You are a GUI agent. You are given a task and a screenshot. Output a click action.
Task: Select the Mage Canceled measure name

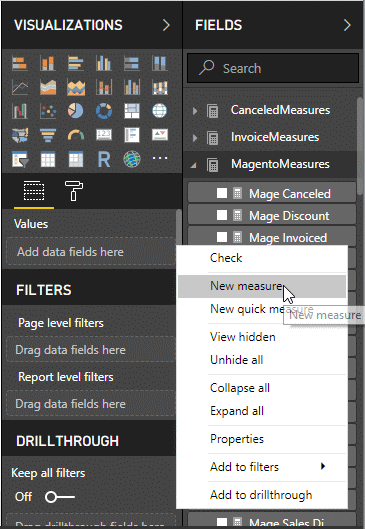click(x=289, y=194)
